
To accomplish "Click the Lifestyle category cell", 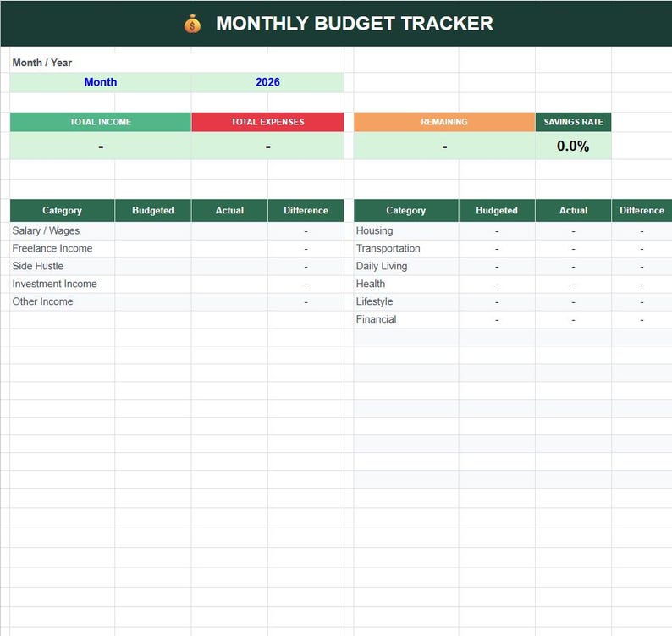I will pyautogui.click(x=406, y=302).
